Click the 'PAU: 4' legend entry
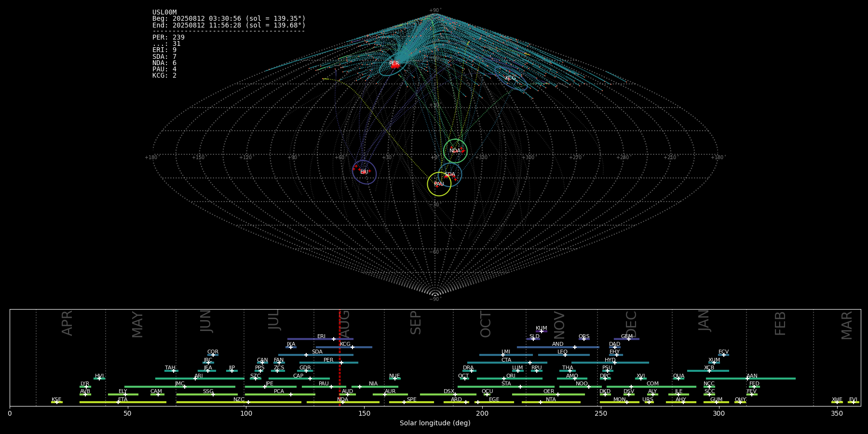Image resolution: width=868 pixels, height=434 pixels. (164, 69)
